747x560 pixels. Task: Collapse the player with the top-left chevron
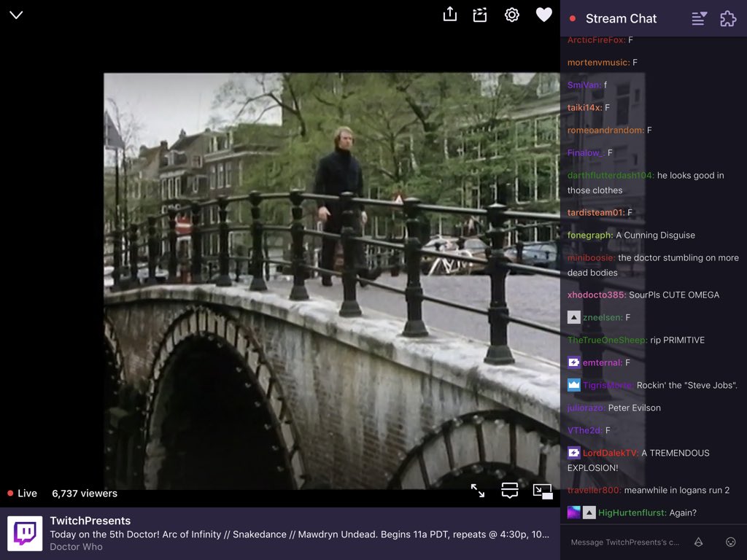coord(16,14)
